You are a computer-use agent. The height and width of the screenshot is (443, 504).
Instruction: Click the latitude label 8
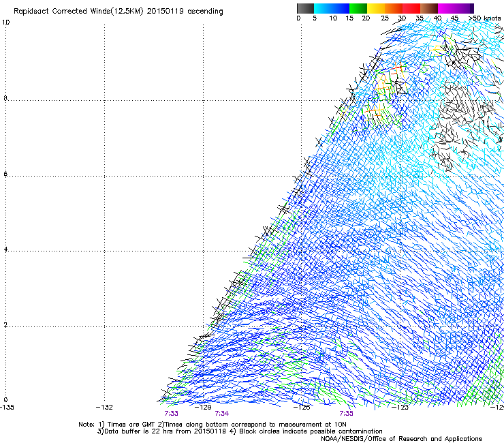(x=5, y=98)
